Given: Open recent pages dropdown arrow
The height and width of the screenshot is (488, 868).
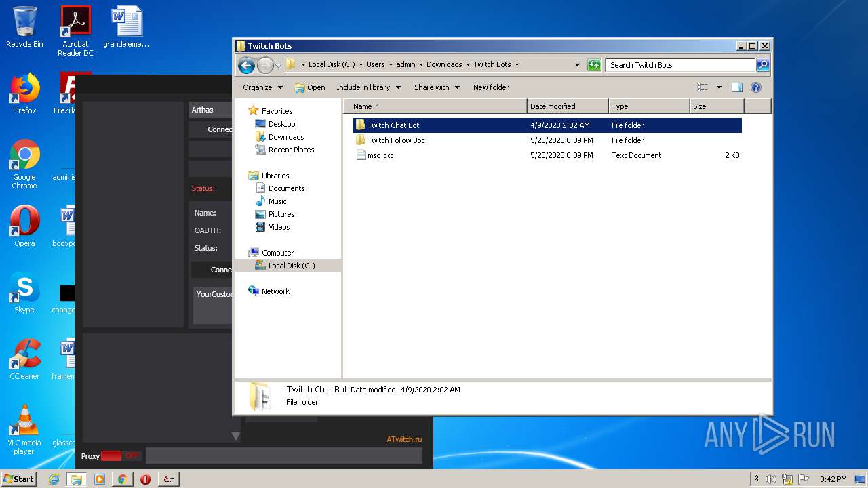Looking at the screenshot, I should (278, 66).
